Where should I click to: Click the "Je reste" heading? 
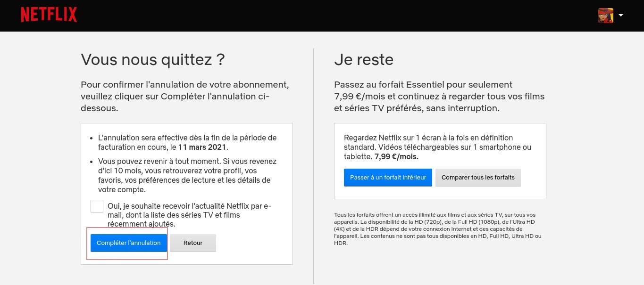[363, 60]
